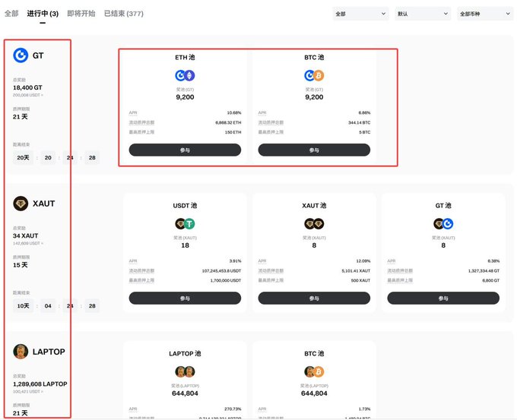Click the USDT 池 title
The image size is (517, 420).
pos(185,206)
